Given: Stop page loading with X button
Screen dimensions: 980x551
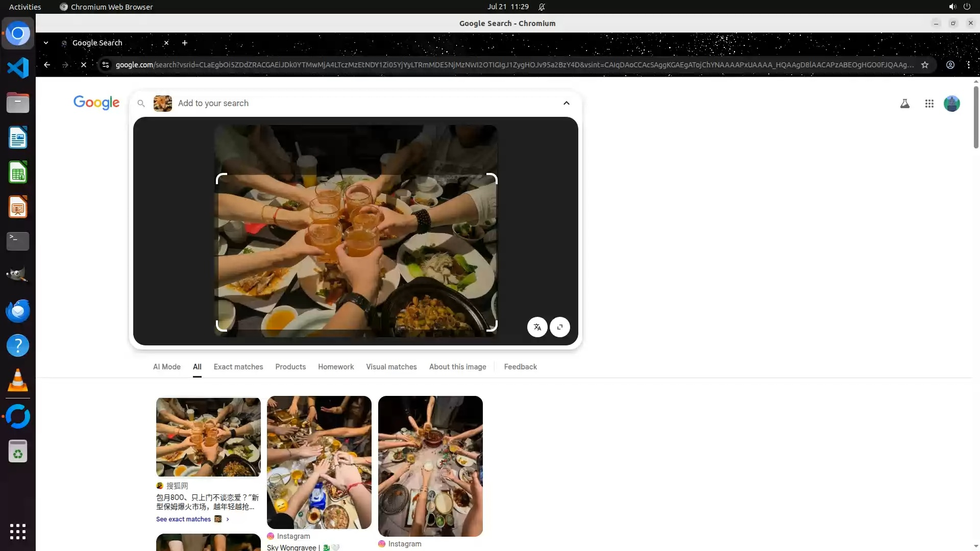Looking at the screenshot, I should (84, 65).
